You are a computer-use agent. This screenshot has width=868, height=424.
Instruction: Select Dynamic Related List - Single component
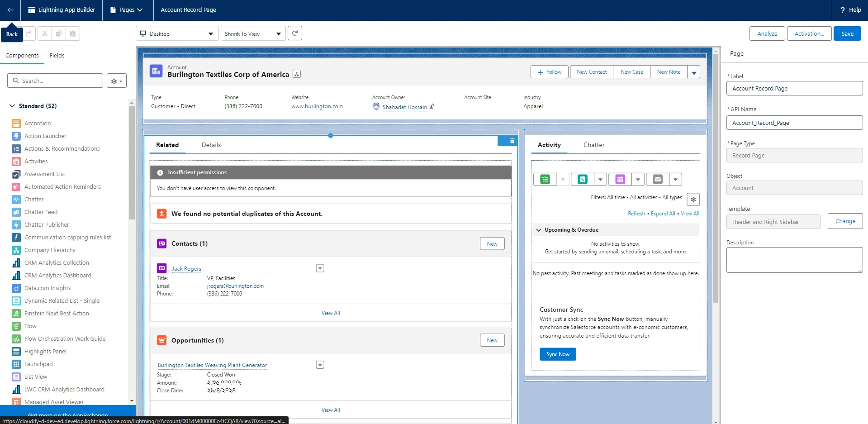click(x=62, y=300)
